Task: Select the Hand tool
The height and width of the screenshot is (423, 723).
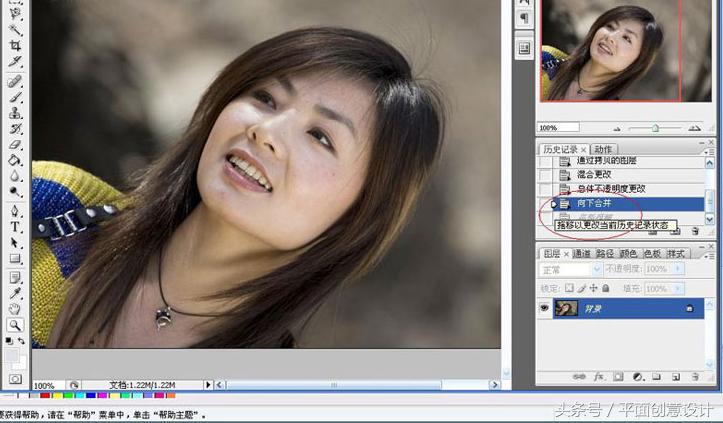Action: [x=16, y=309]
